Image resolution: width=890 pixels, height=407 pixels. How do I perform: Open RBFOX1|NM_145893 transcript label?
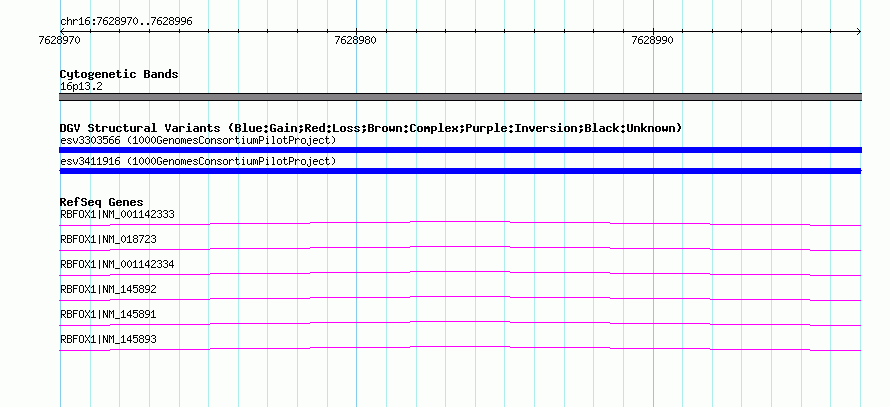coord(108,339)
